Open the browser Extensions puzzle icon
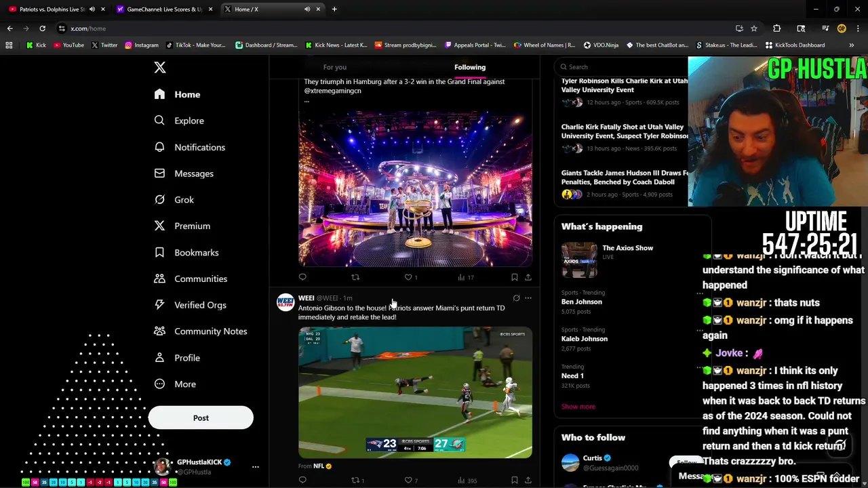The image size is (868, 488). (777, 28)
